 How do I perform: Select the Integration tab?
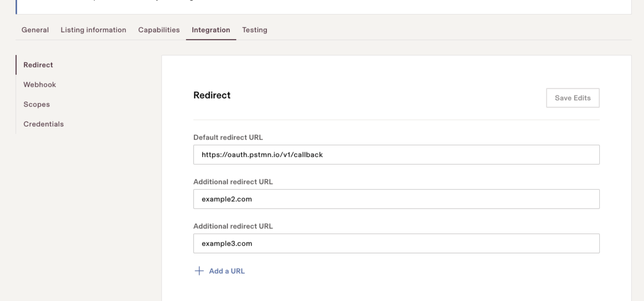(x=211, y=30)
